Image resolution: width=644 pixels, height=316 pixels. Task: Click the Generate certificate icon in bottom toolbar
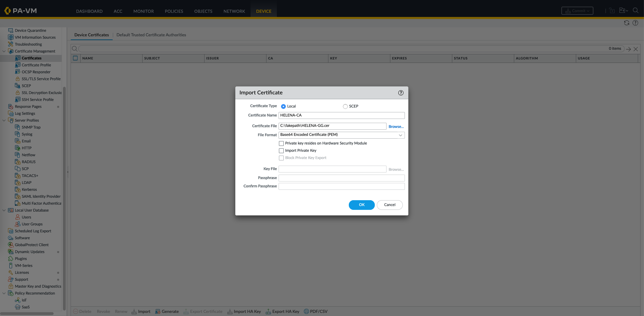point(158,312)
